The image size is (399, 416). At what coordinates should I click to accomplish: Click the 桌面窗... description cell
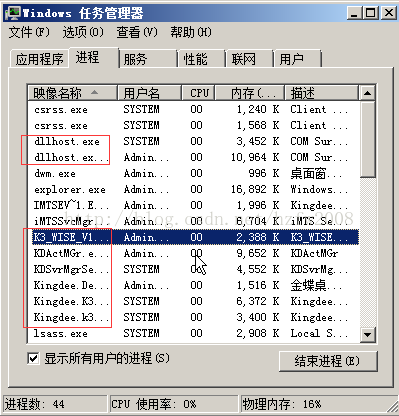pos(316,173)
